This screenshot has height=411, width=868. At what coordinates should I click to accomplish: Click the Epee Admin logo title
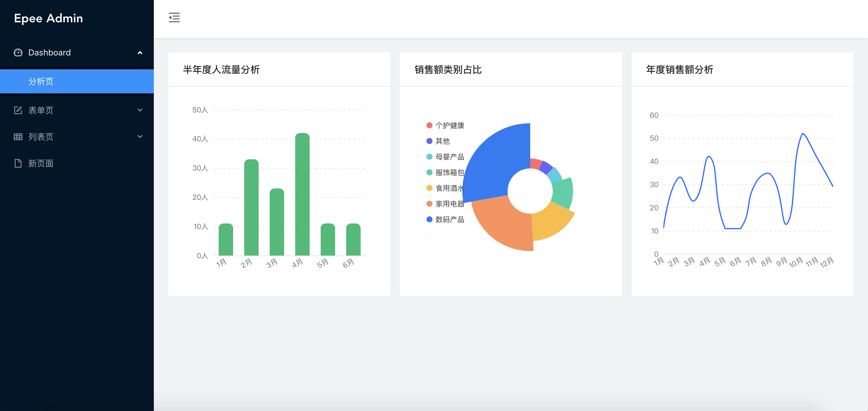(49, 18)
